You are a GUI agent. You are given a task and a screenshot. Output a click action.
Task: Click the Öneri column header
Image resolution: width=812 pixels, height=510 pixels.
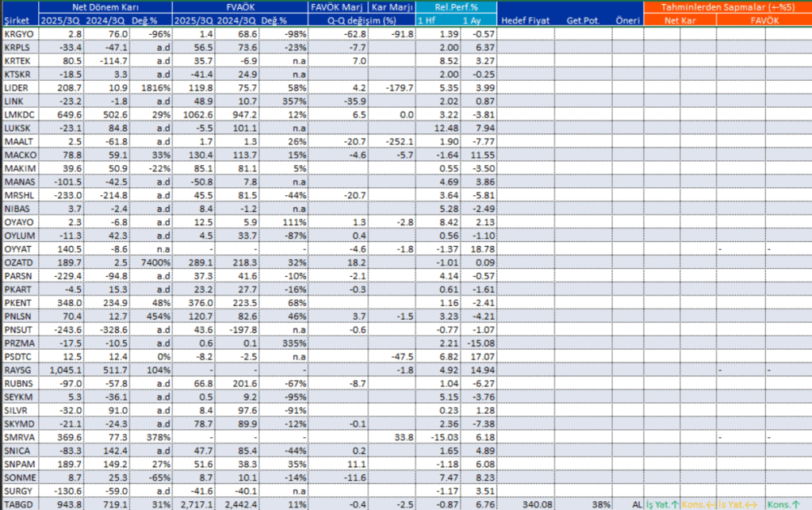628,21
